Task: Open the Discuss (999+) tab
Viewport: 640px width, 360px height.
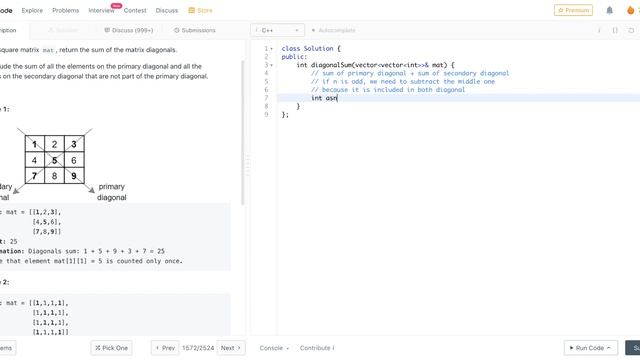Action: (129, 30)
